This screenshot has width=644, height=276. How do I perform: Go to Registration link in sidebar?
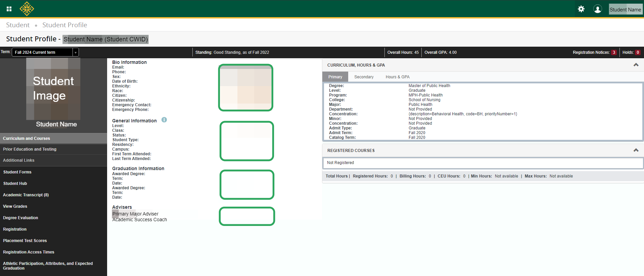click(x=15, y=229)
